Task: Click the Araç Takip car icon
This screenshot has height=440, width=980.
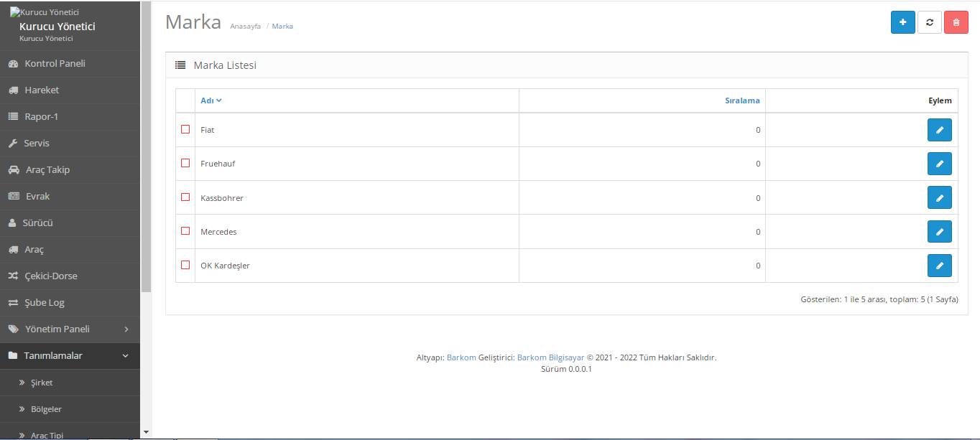Action: [14, 170]
